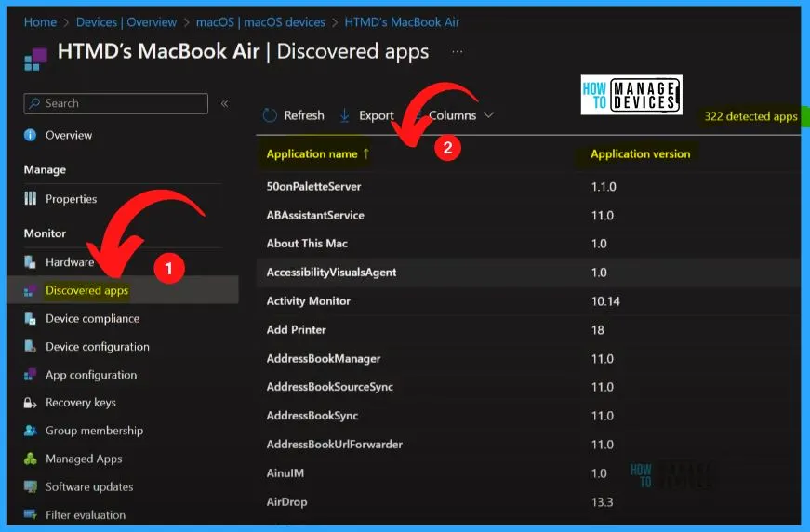Click version 1.1.0 of 50onPaletteServer
This screenshot has height=532, width=810.
coord(604,186)
